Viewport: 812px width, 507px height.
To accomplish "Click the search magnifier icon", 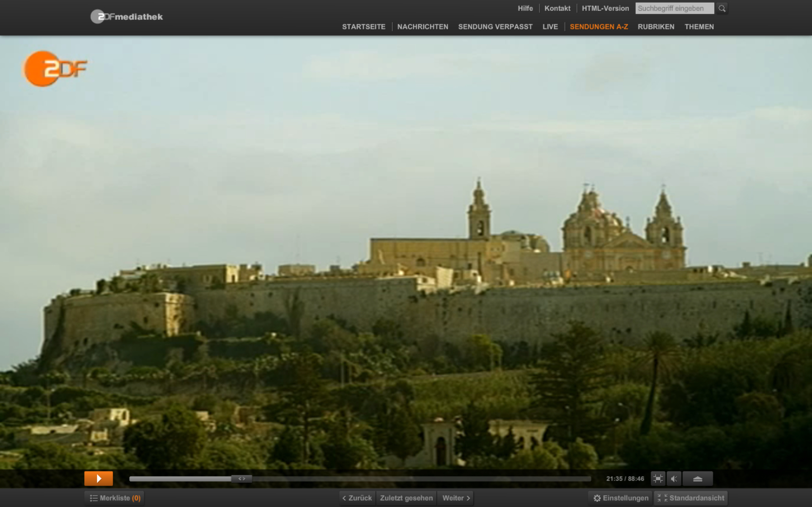I will (722, 8).
